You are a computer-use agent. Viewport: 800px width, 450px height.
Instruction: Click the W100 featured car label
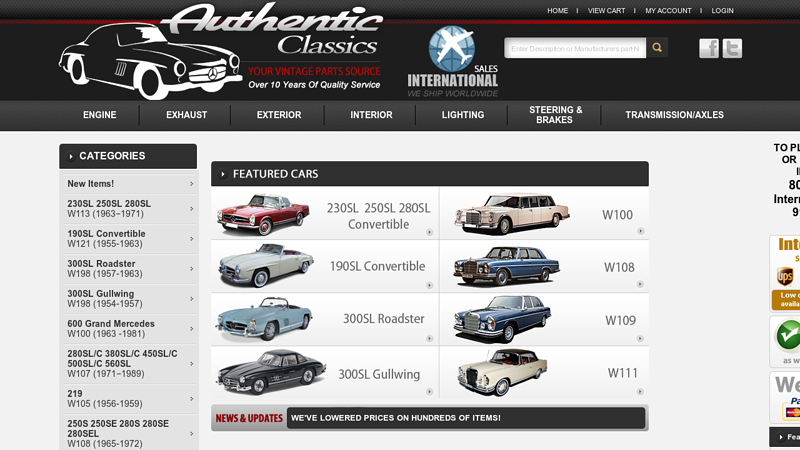pyautogui.click(x=617, y=215)
